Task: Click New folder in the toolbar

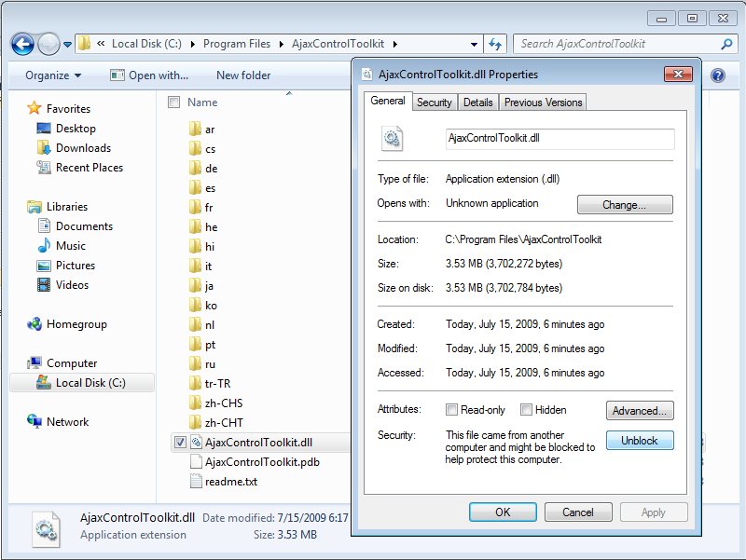Action: [x=243, y=75]
